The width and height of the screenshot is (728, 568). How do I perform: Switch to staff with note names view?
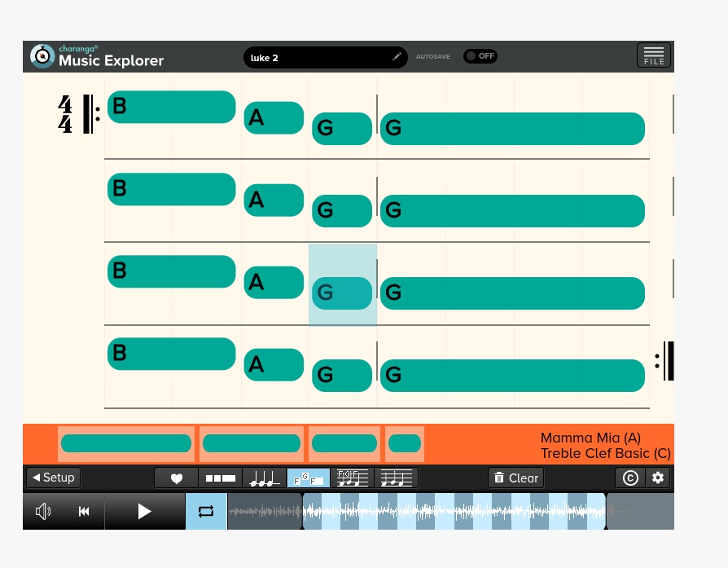pyautogui.click(x=352, y=478)
